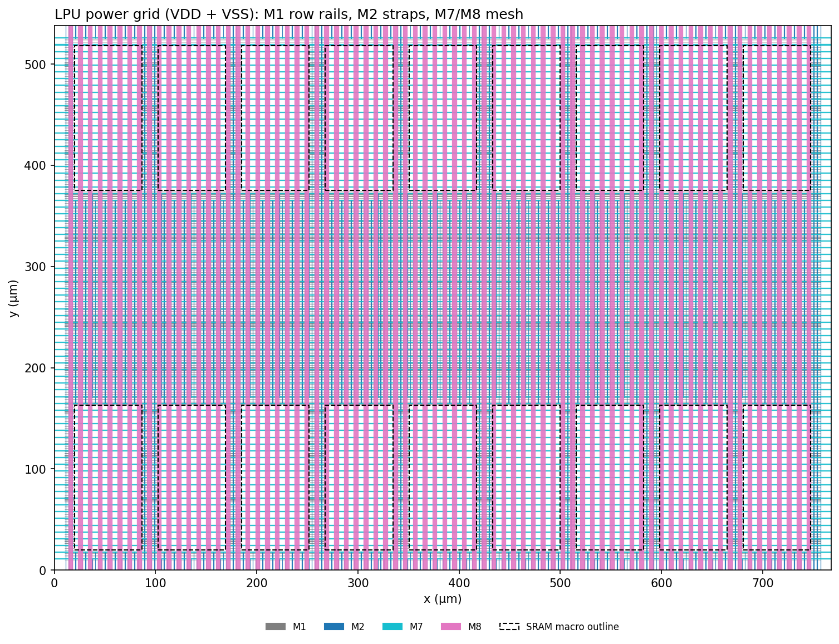This screenshot has width=839, height=644.
Task: Select x-axis tick label "700"
Action: click(x=762, y=583)
